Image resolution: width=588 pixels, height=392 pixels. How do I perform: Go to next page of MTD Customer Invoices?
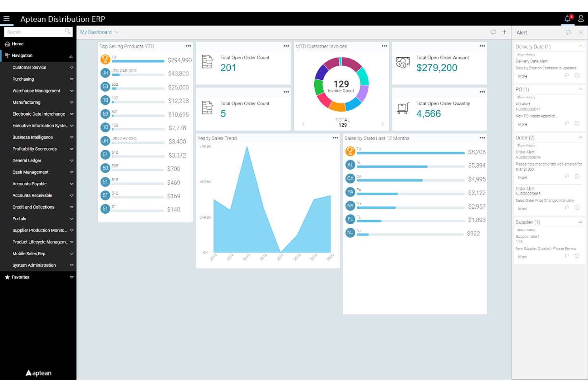click(383, 124)
